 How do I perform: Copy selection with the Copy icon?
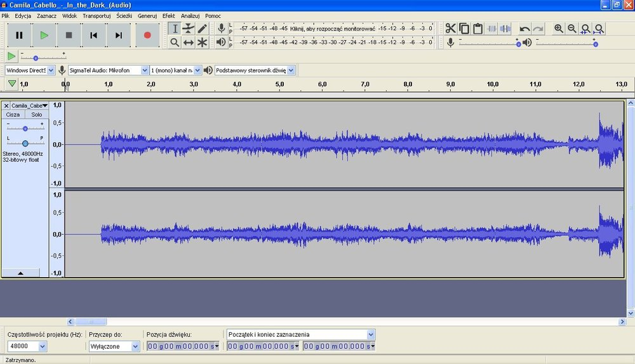tap(464, 29)
